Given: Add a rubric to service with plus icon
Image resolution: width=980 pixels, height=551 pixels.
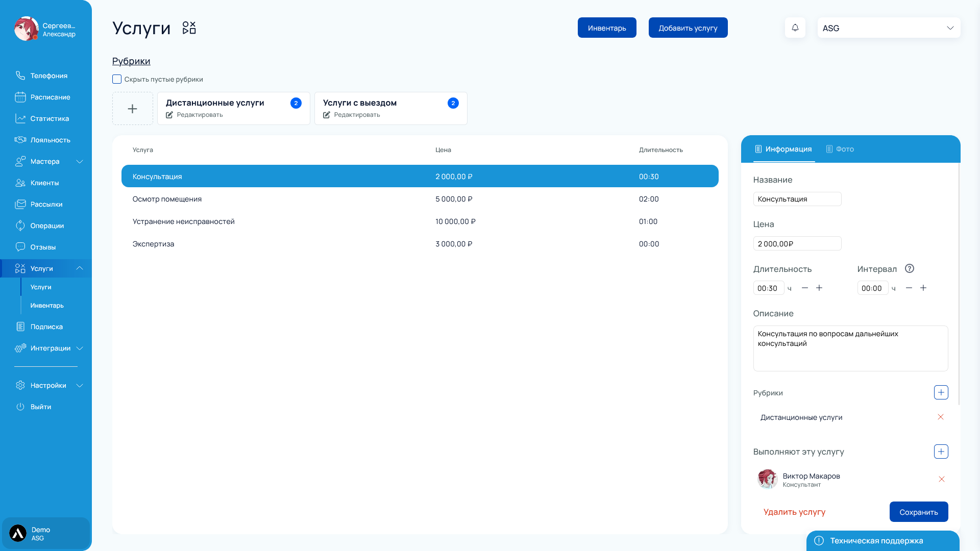Looking at the screenshot, I should point(941,392).
